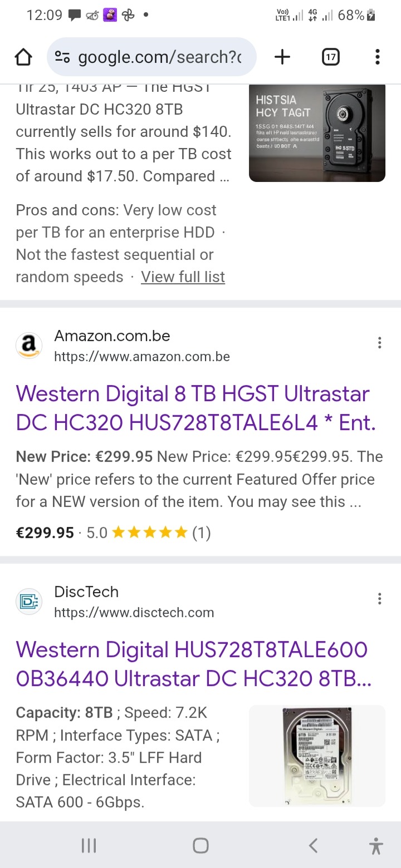Tap the Amazon favicon icon

pos(29,346)
